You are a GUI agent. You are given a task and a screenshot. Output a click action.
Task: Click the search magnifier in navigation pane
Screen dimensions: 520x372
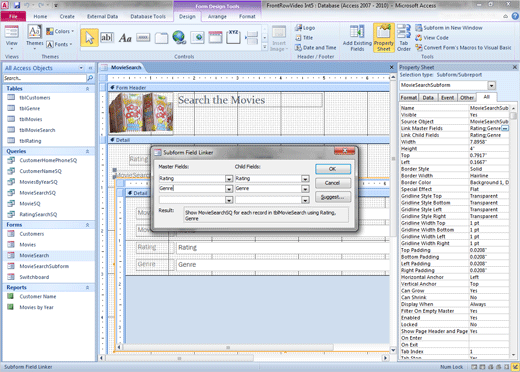click(x=90, y=78)
